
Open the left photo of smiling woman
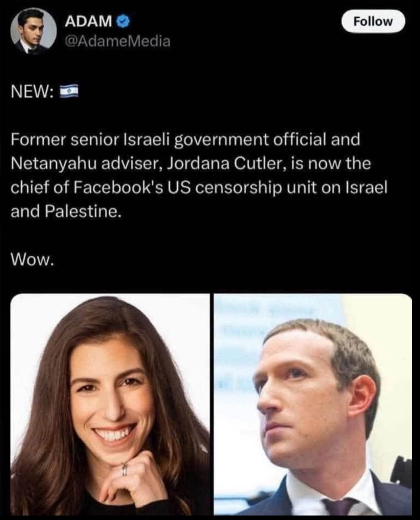click(110, 404)
